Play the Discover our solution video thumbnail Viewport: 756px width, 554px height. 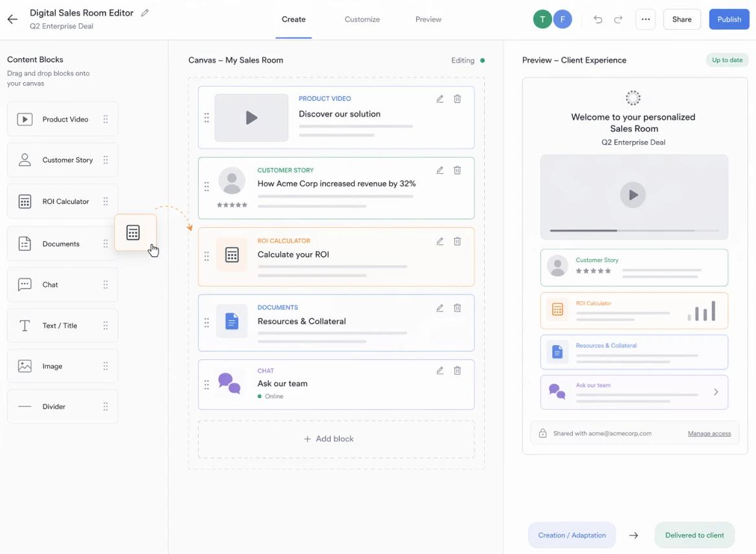(x=251, y=118)
